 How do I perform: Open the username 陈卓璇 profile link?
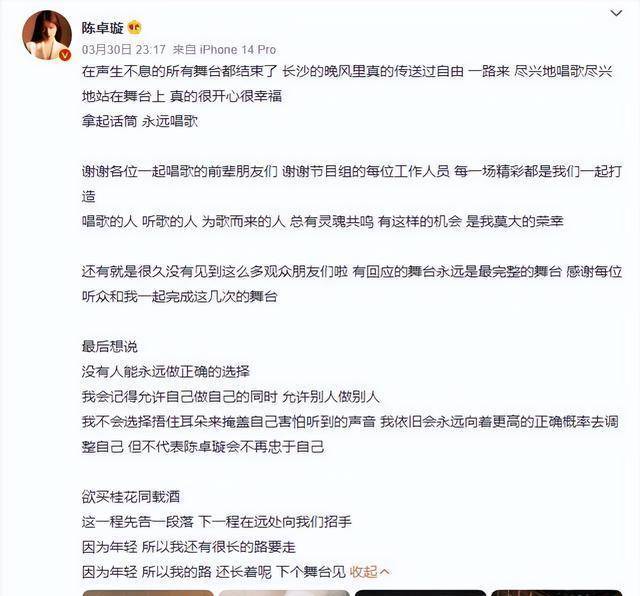point(102,28)
